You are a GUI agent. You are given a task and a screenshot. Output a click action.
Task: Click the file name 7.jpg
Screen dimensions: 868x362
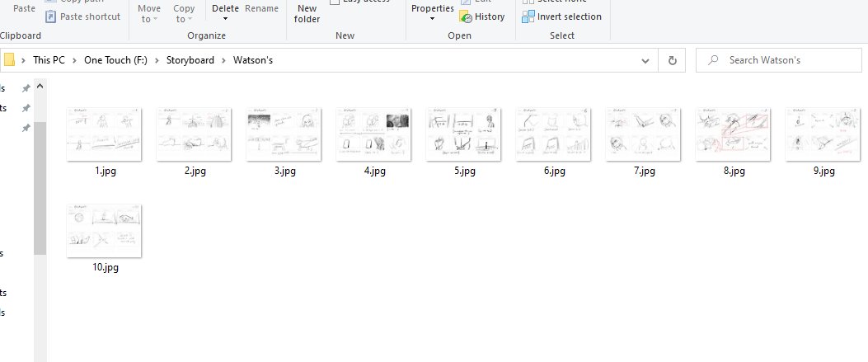click(x=645, y=171)
